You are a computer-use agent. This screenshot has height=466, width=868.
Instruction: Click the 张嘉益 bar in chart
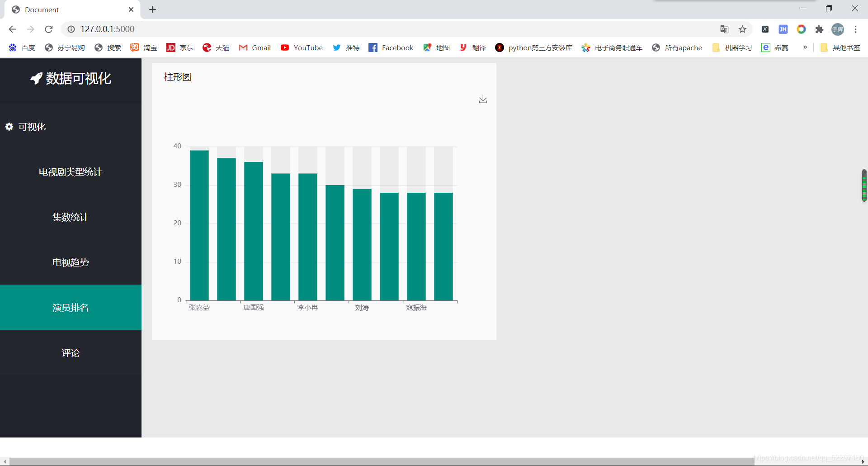199,225
